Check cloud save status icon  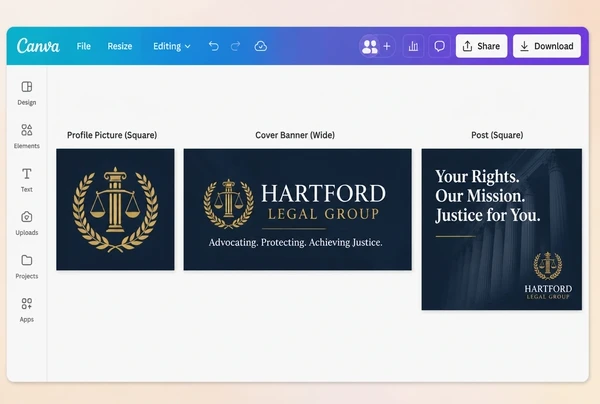[261, 46]
